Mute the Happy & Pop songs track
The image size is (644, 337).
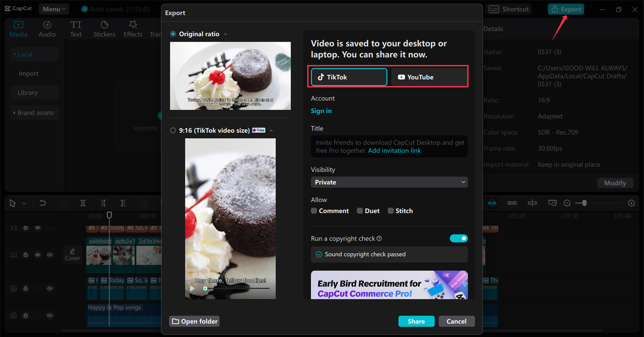click(x=50, y=316)
